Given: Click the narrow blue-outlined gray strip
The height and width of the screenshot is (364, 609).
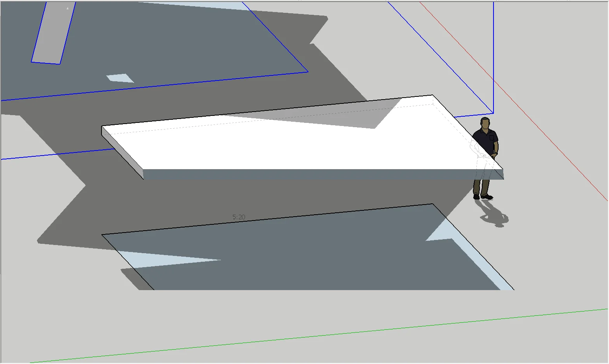Looking at the screenshot, I should click(x=53, y=33).
